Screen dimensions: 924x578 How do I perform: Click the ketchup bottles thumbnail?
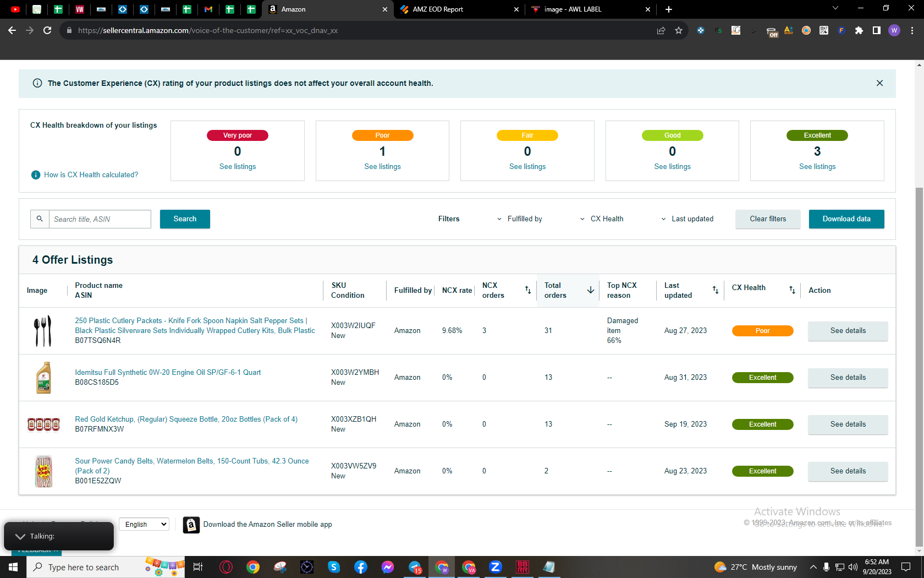point(43,424)
